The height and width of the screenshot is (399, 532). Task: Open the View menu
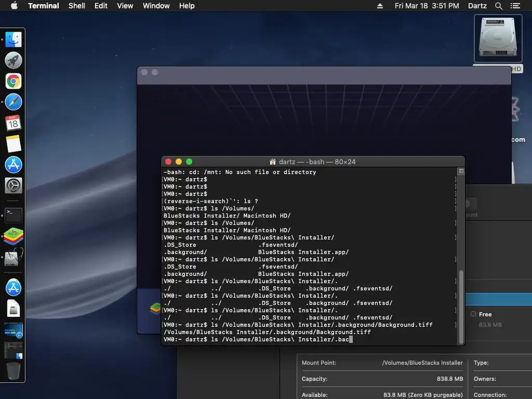125,6
